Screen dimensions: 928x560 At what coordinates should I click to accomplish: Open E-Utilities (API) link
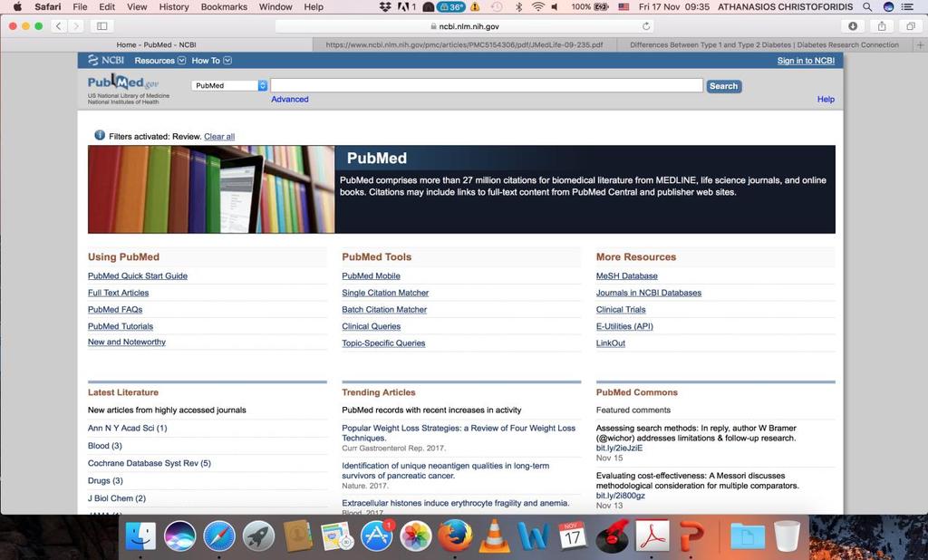coord(624,327)
